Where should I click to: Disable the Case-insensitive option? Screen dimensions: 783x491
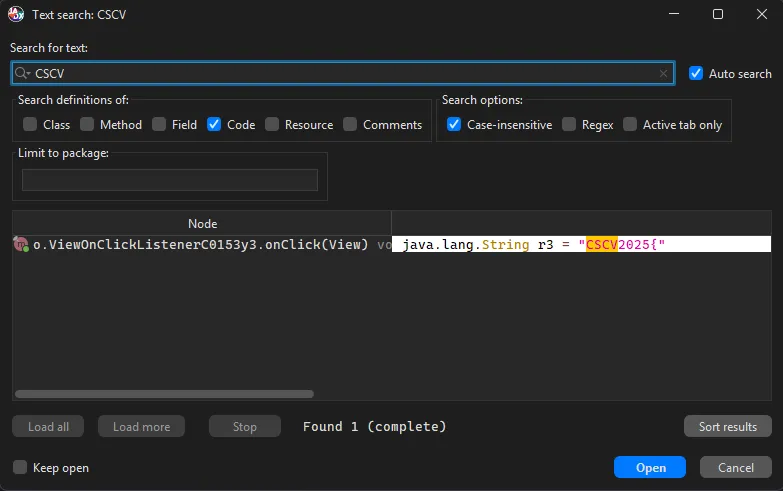(454, 125)
